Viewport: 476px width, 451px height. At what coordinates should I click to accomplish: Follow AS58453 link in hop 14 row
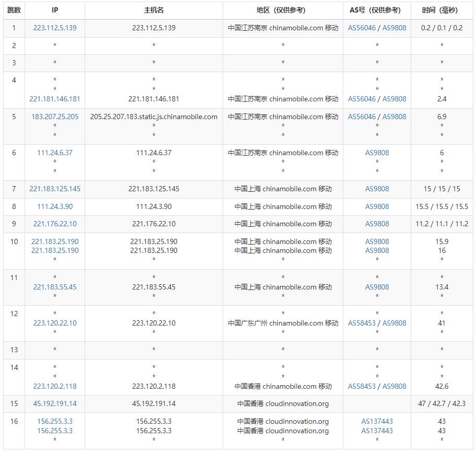(x=362, y=386)
